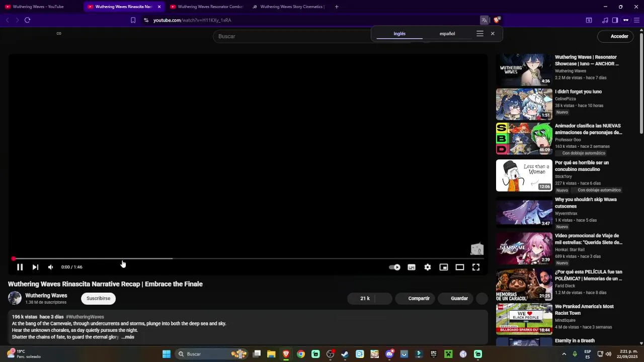Open more actions beside Guardar

tap(482, 298)
